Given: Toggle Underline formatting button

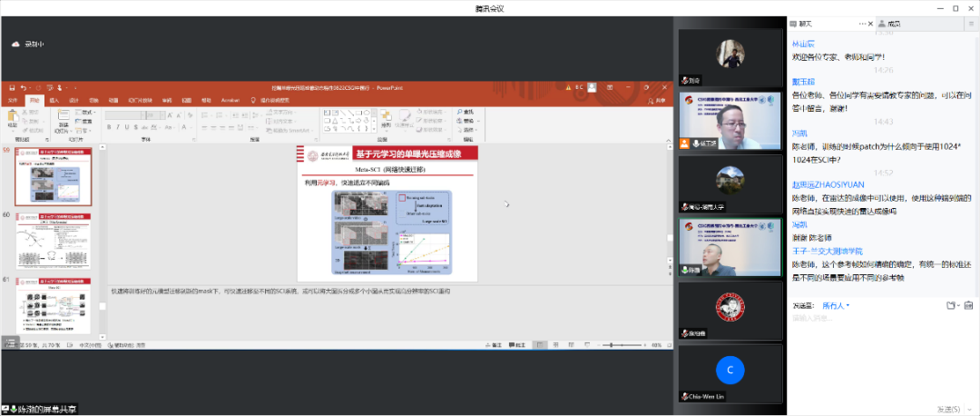Looking at the screenshot, I should click(126, 127).
